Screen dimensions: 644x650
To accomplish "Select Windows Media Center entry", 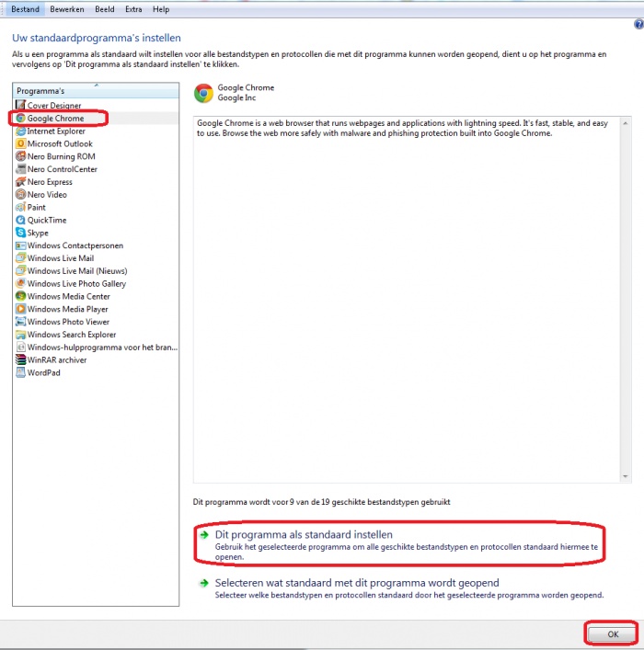I will pyautogui.click(x=68, y=296).
